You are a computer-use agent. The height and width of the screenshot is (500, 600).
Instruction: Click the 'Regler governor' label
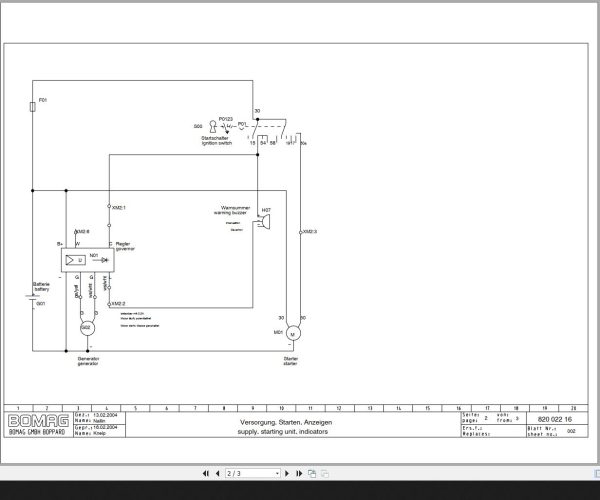[x=125, y=246]
